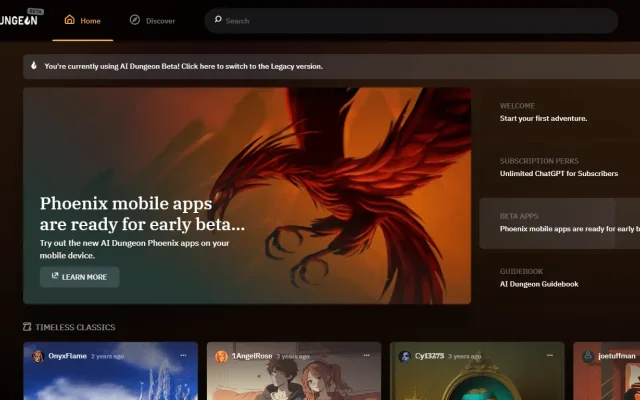This screenshot has width=640, height=400.
Task: Click the 1AngelRose username
Action: point(251,356)
